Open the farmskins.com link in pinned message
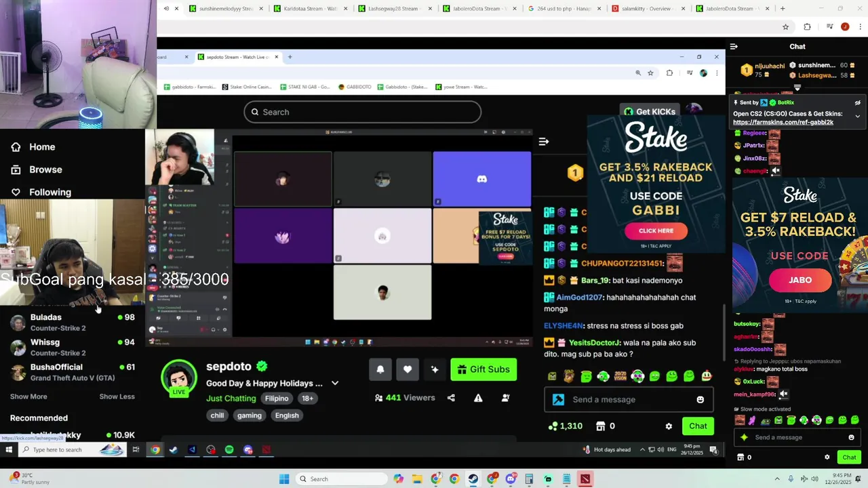The image size is (868, 488). (x=783, y=123)
